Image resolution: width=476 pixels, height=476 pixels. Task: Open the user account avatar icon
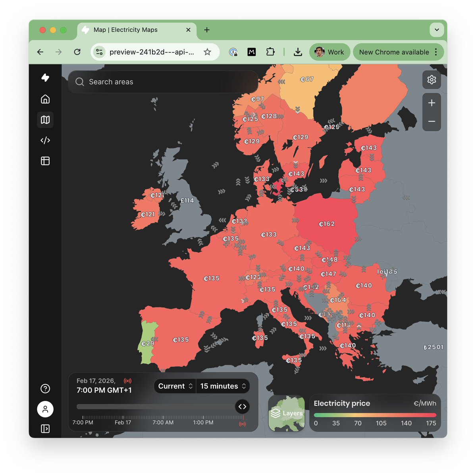[45, 409]
